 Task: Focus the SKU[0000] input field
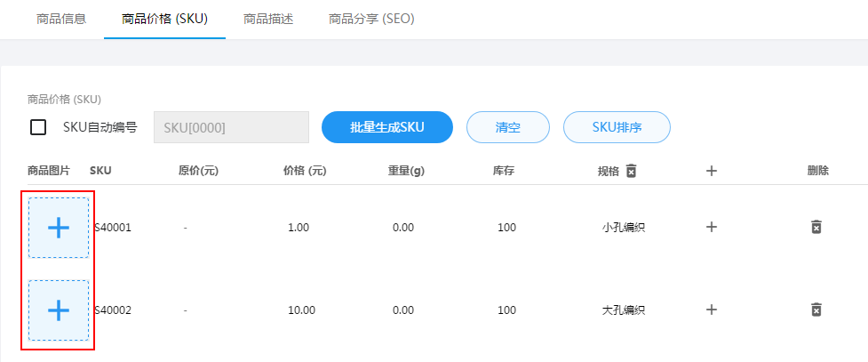[231, 127]
